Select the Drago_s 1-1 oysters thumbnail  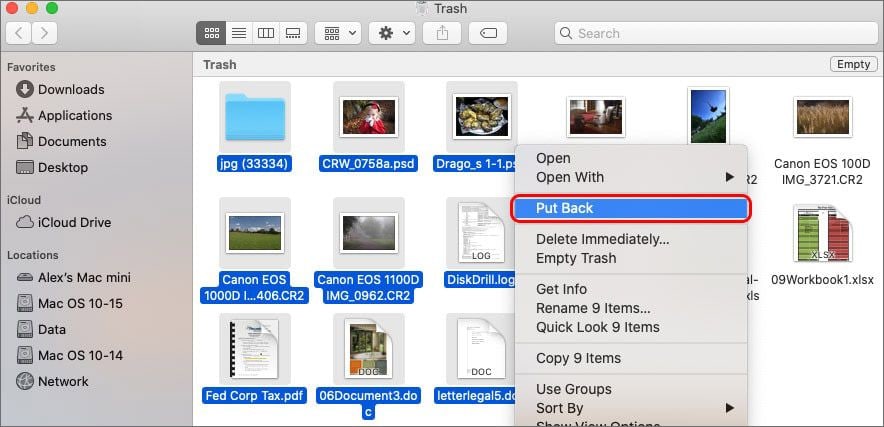[481, 117]
